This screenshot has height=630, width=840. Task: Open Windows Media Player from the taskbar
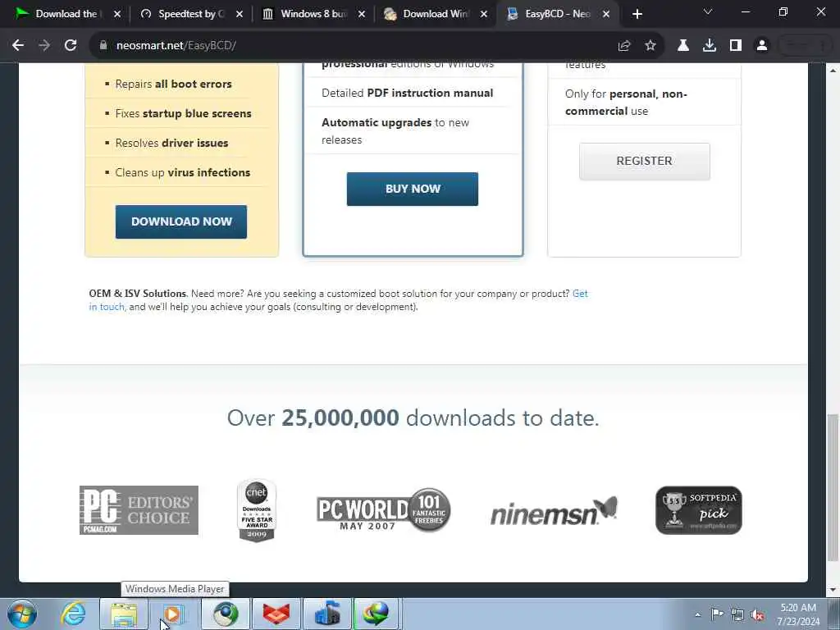click(x=173, y=614)
